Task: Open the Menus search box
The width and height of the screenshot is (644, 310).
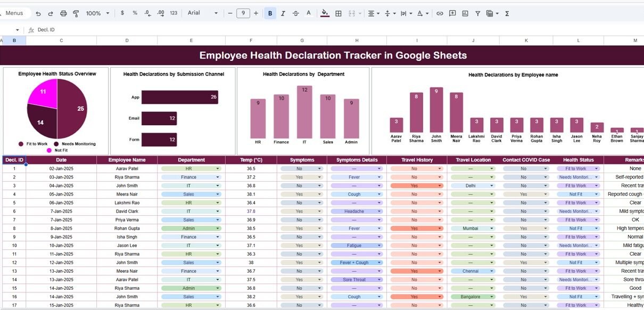Action: coord(15,13)
